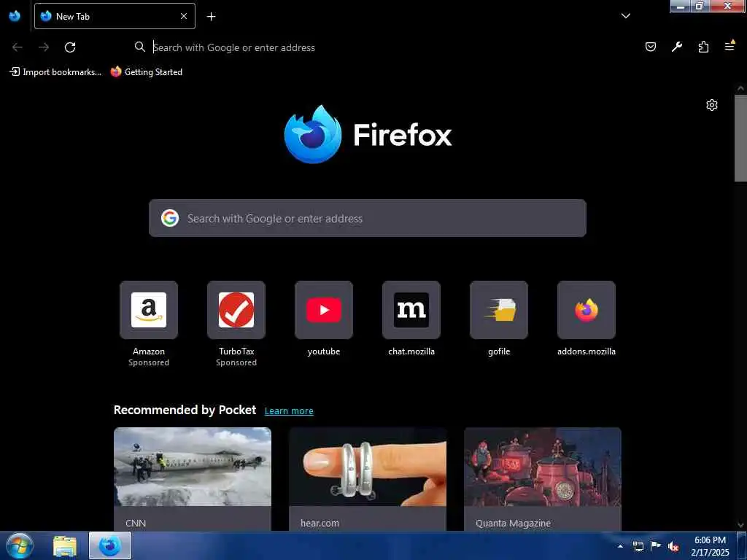Open the taskbar clock showing 6:06 PM
The width and height of the screenshot is (747, 560).
pos(710,546)
